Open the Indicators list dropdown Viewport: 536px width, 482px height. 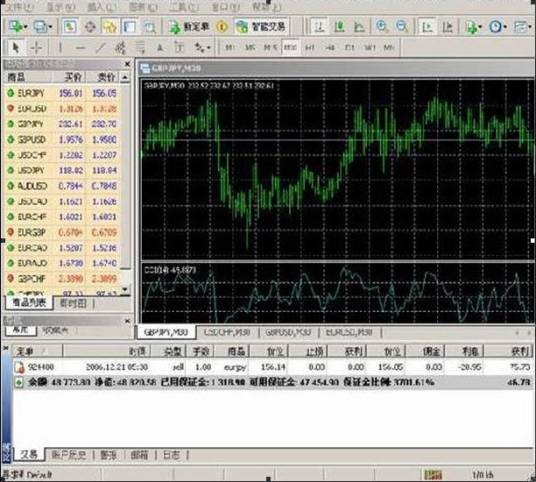(x=473, y=27)
